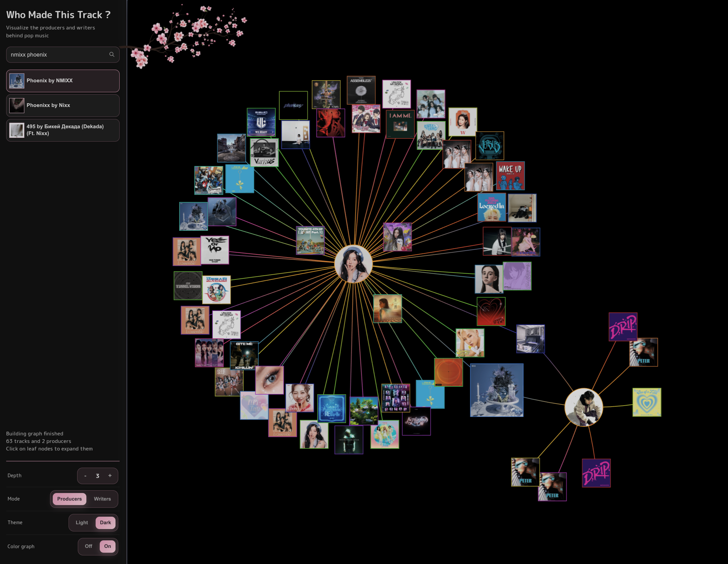This screenshot has width=728, height=564.
Task: Increase depth with the plus button
Action: [x=110, y=476]
